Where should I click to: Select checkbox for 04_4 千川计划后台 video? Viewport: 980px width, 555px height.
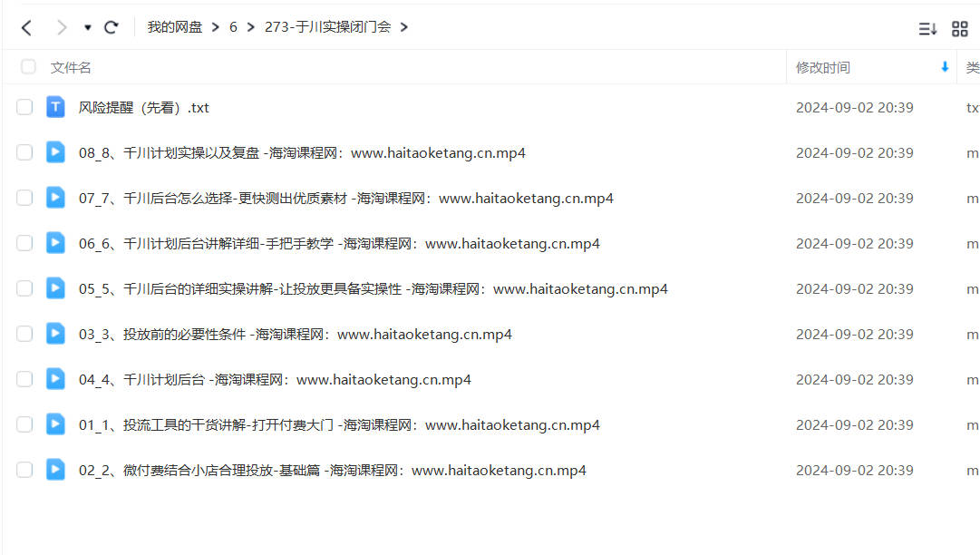point(24,379)
